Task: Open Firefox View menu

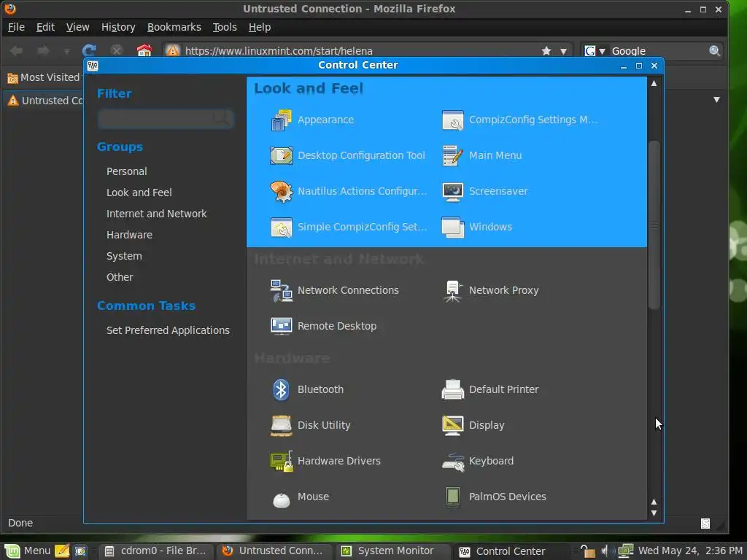Action: pyautogui.click(x=77, y=27)
